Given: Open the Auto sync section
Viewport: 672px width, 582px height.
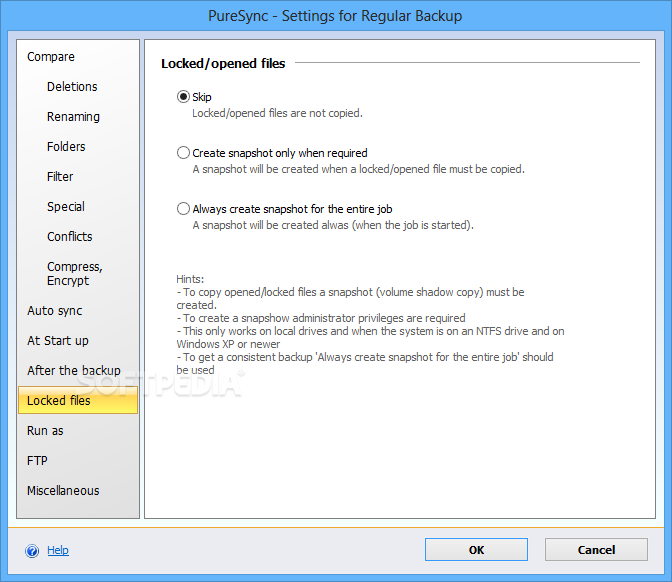Looking at the screenshot, I should 54,311.
